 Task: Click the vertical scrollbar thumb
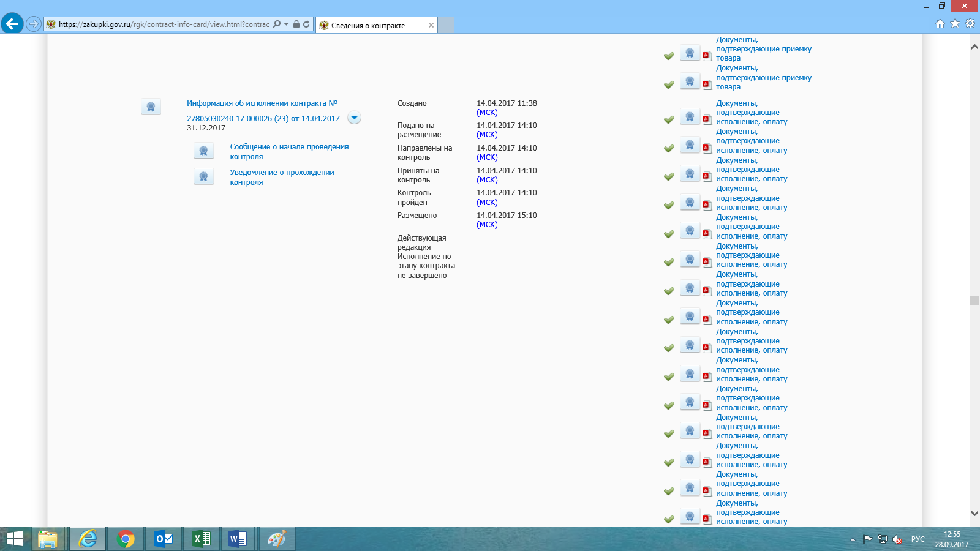click(x=974, y=300)
